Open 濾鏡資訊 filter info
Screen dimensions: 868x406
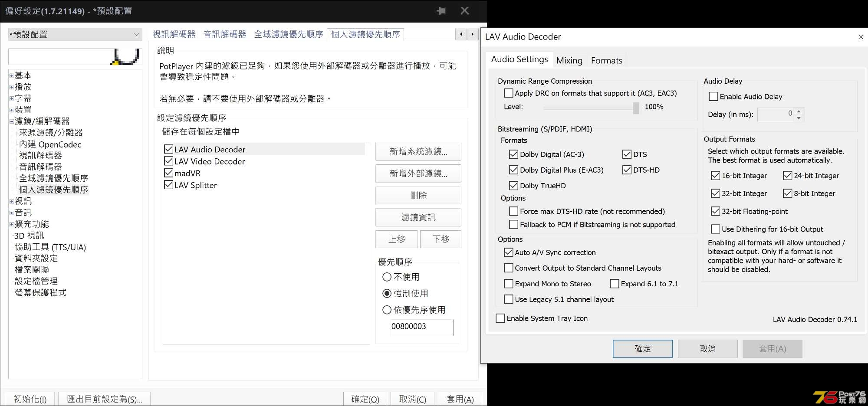[x=418, y=217]
